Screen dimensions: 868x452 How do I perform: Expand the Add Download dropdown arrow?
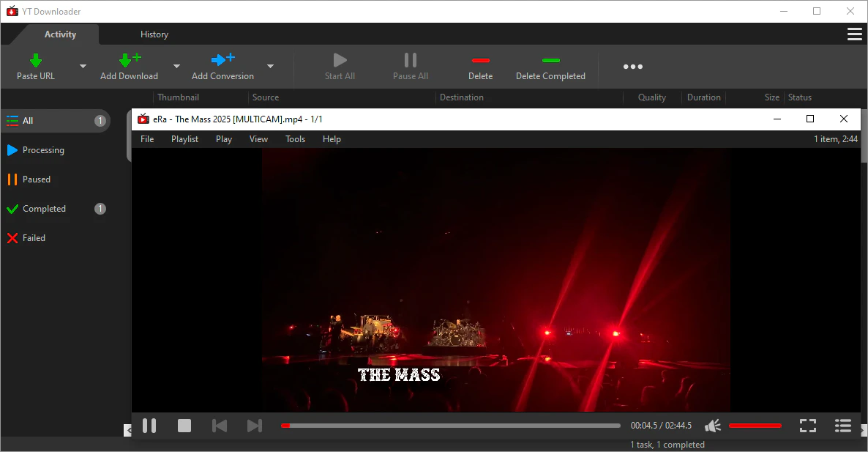point(176,67)
